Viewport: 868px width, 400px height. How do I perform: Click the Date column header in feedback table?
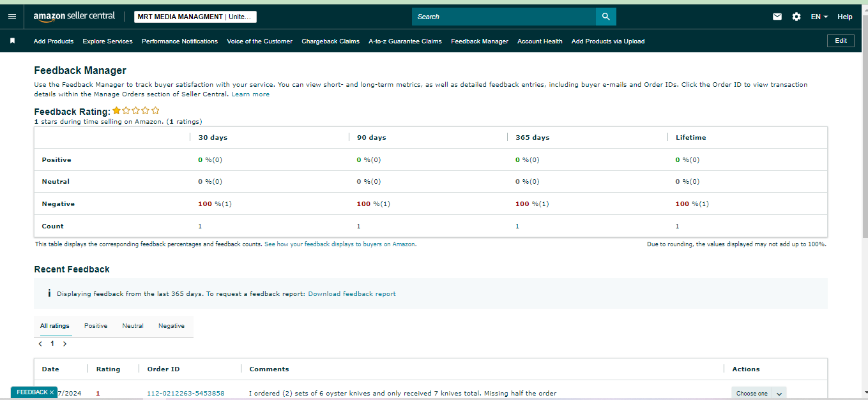pos(50,369)
